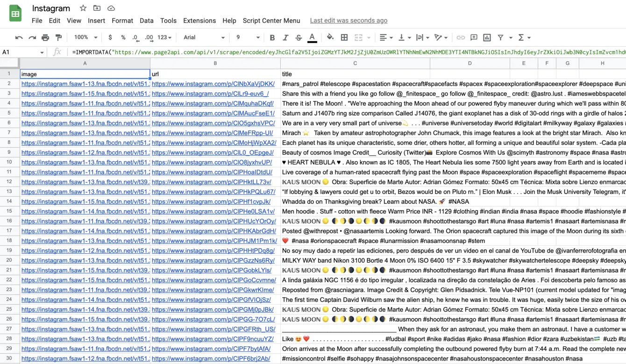Image resolution: width=626 pixels, height=364 pixels.
Task: Open the borders menu
Action: click(x=344, y=37)
